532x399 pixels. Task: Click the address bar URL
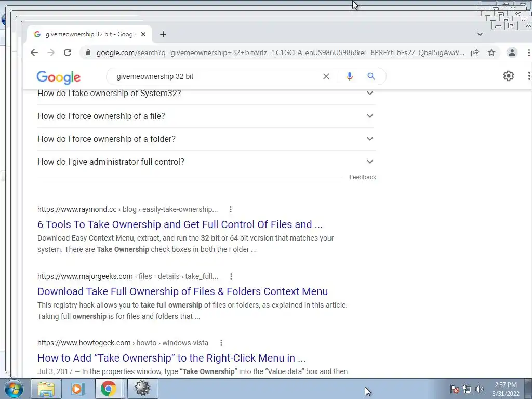pyautogui.click(x=280, y=52)
